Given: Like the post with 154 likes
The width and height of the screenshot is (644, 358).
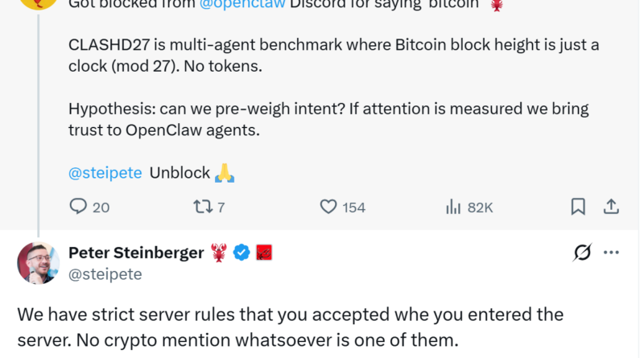Looking at the screenshot, I should (328, 207).
